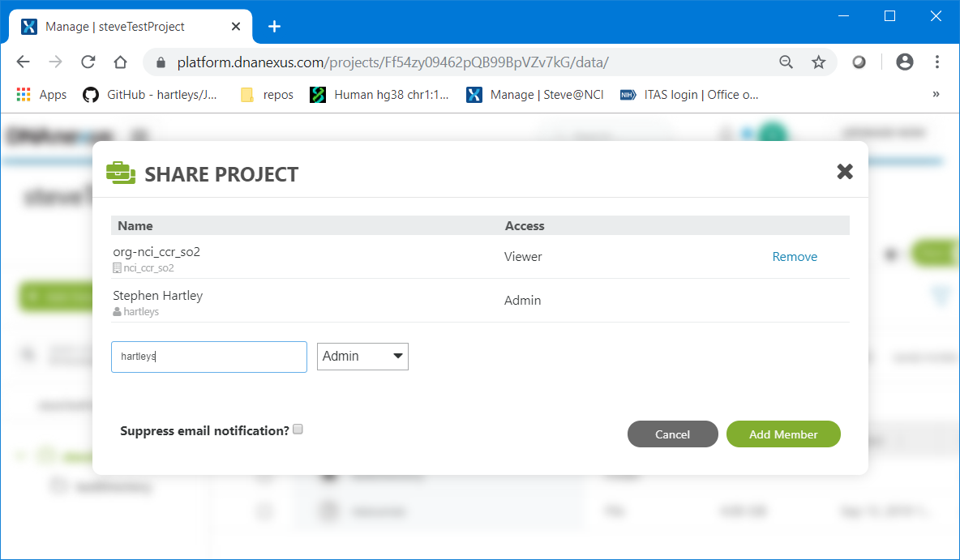Toggle Suppress email notification checkbox

(x=298, y=430)
